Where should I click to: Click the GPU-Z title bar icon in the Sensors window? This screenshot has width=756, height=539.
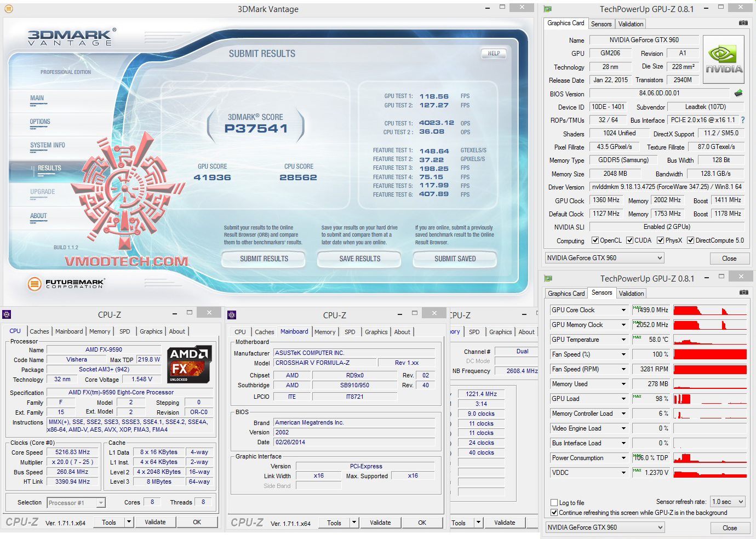click(x=548, y=278)
